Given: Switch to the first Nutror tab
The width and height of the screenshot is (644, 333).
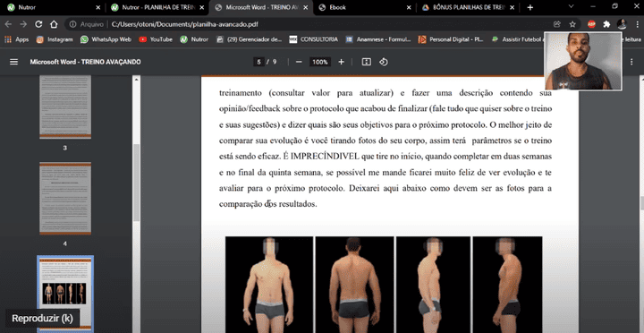Looking at the screenshot, I should 54,7.
